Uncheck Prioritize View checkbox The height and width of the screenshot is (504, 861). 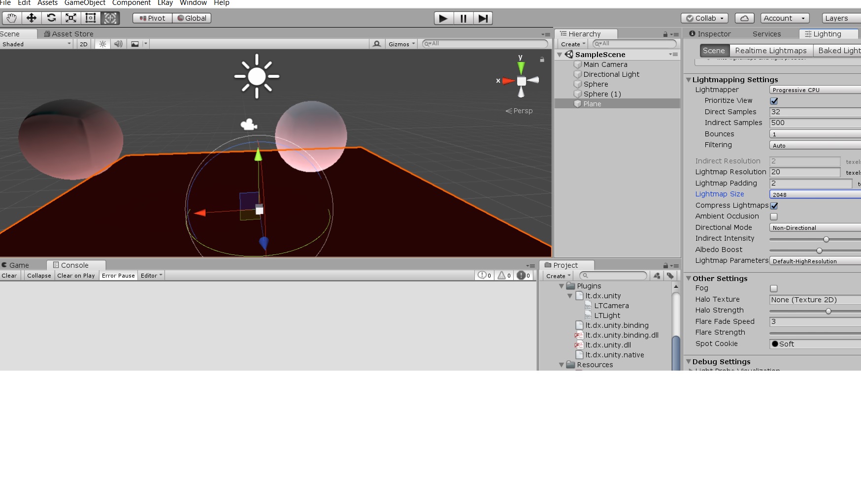(774, 101)
